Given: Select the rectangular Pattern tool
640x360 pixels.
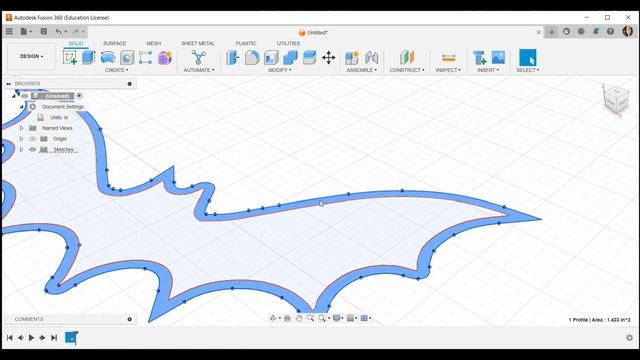Looking at the screenshot, I should click(145, 58).
